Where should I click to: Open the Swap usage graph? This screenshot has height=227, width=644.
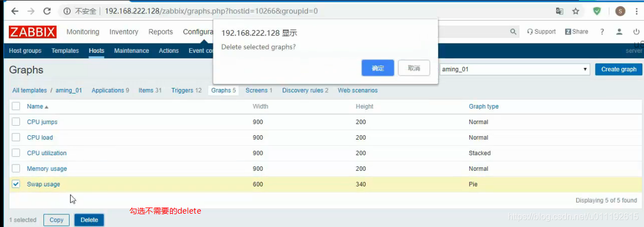click(x=43, y=185)
